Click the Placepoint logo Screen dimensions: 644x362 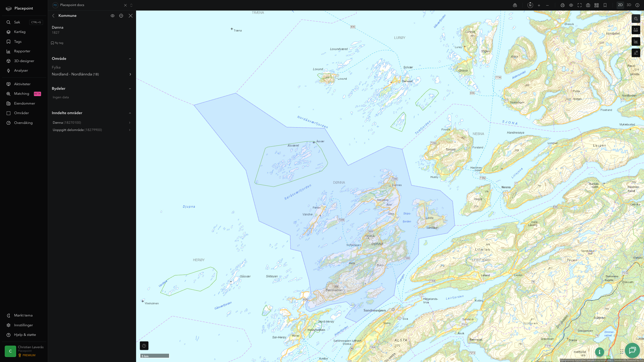(x=19, y=9)
